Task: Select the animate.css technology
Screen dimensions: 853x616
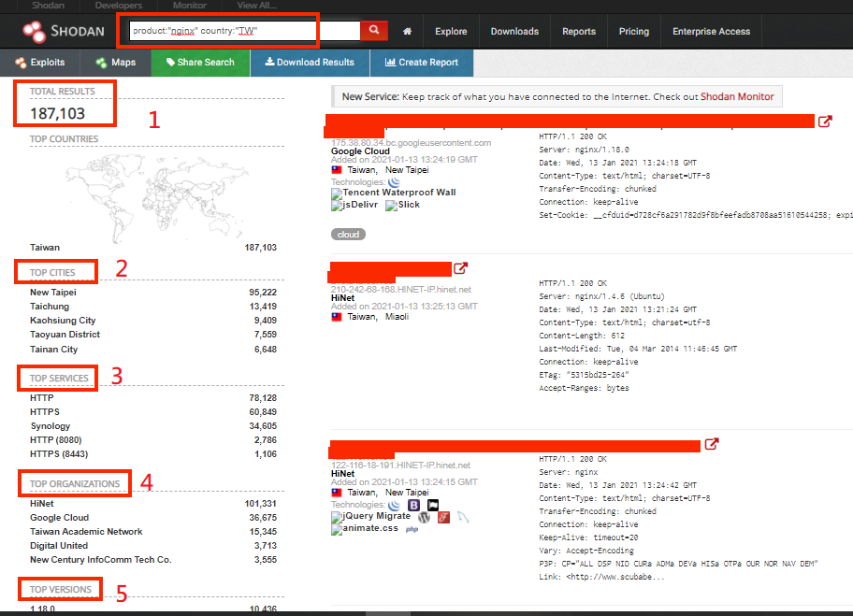Action: click(365, 528)
